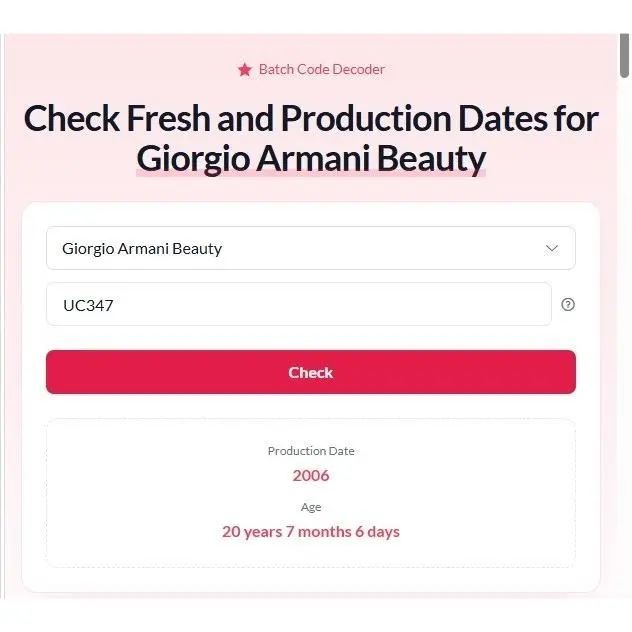This screenshot has width=632, height=632.
Task: Click the word Check on the button
Action: [x=311, y=372]
